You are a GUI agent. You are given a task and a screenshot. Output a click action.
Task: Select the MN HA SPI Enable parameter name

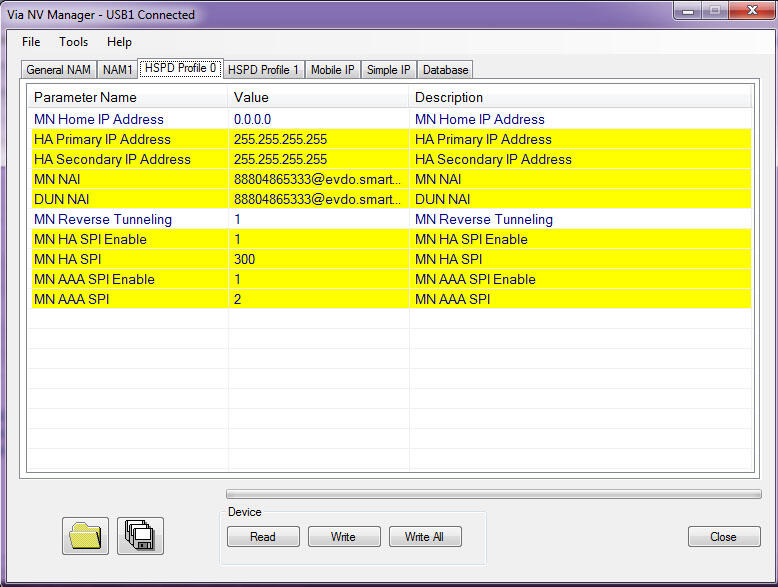(90, 239)
